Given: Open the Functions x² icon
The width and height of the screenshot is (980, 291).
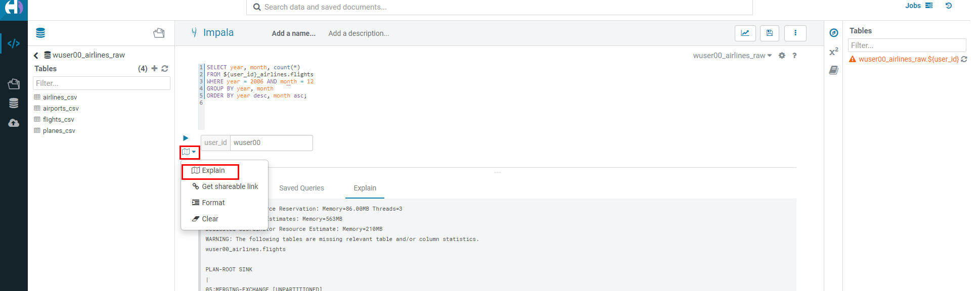Looking at the screenshot, I should coord(834,52).
